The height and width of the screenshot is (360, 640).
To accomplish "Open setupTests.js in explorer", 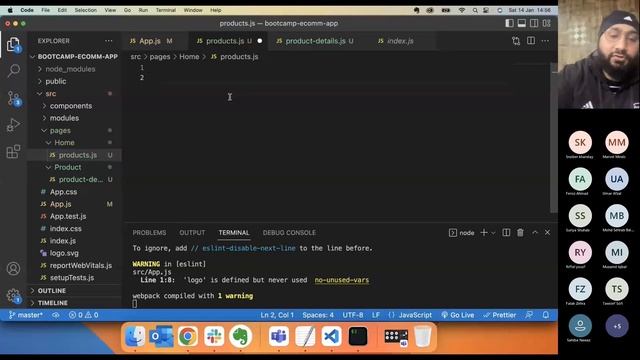I will 72,277.
